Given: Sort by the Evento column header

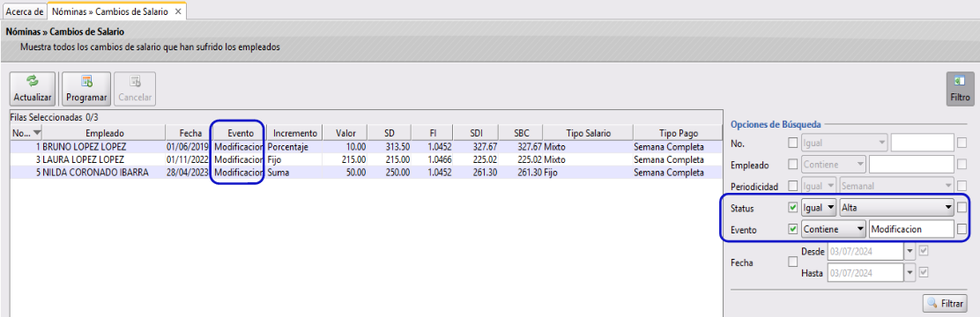Looking at the screenshot, I should coord(240,133).
